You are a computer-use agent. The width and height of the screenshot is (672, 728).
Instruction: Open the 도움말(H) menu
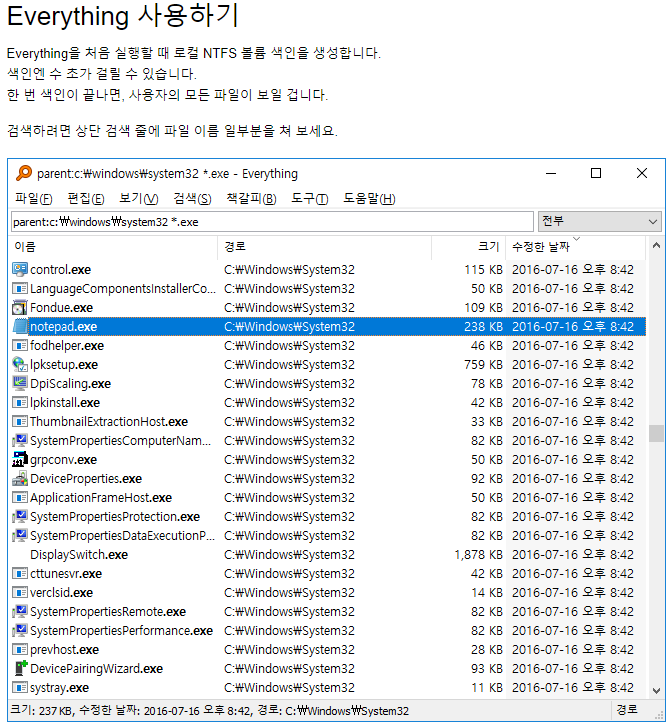(369, 199)
